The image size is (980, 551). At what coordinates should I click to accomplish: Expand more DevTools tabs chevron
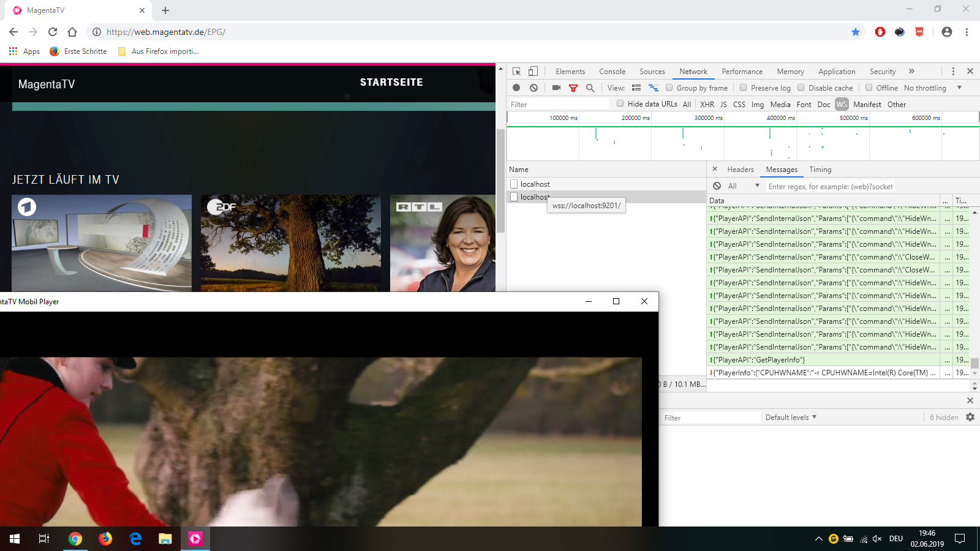(911, 71)
